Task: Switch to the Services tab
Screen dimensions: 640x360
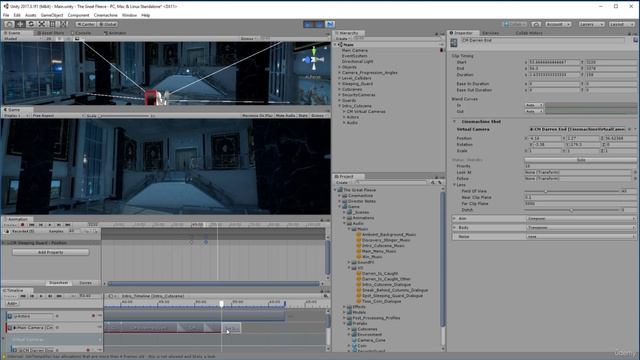Action: point(490,33)
